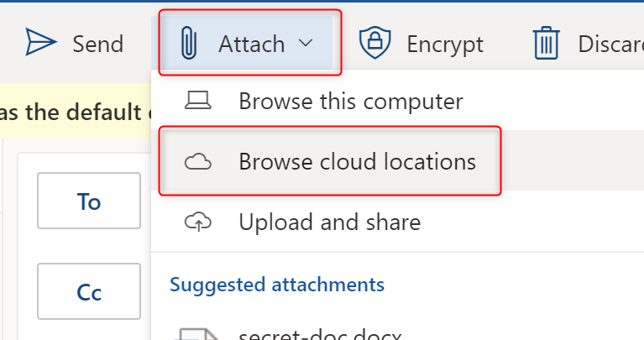Choose Browse cloud locations option

click(357, 161)
